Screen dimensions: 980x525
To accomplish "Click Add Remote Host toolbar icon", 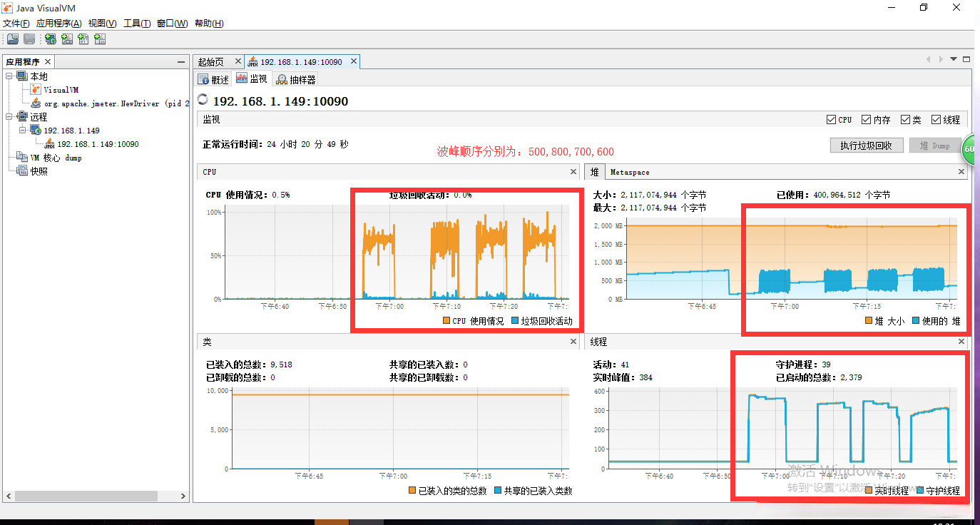I will pyautogui.click(x=51, y=40).
